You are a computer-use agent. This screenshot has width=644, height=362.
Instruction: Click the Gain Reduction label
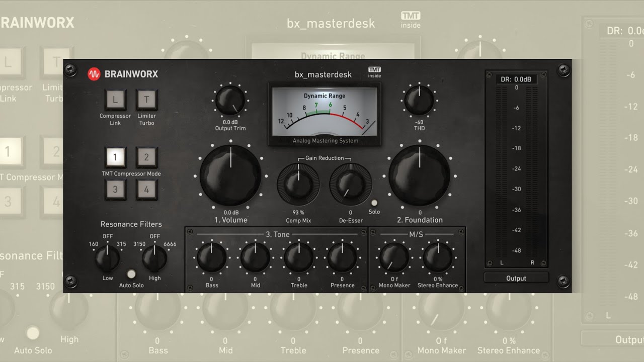tap(325, 158)
